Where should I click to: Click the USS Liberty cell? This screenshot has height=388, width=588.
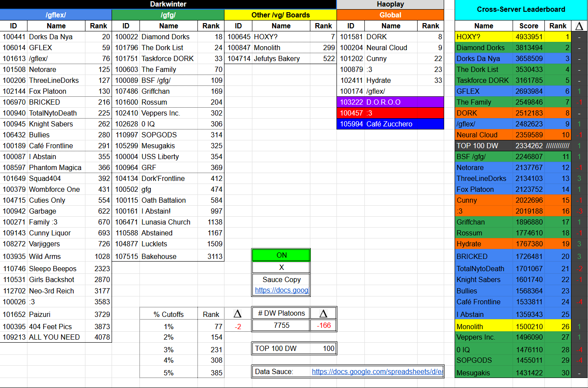tap(168, 157)
